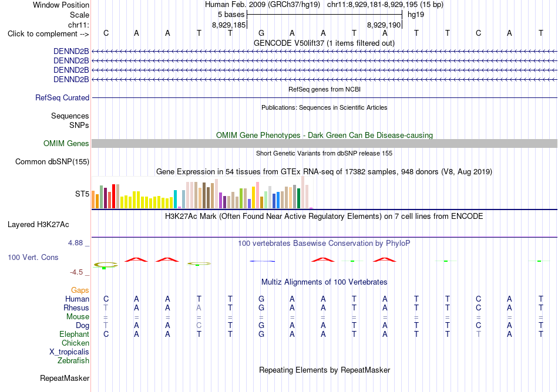
Task: Click the 'G' base in the Human row
Action: pyautogui.click(x=261, y=299)
